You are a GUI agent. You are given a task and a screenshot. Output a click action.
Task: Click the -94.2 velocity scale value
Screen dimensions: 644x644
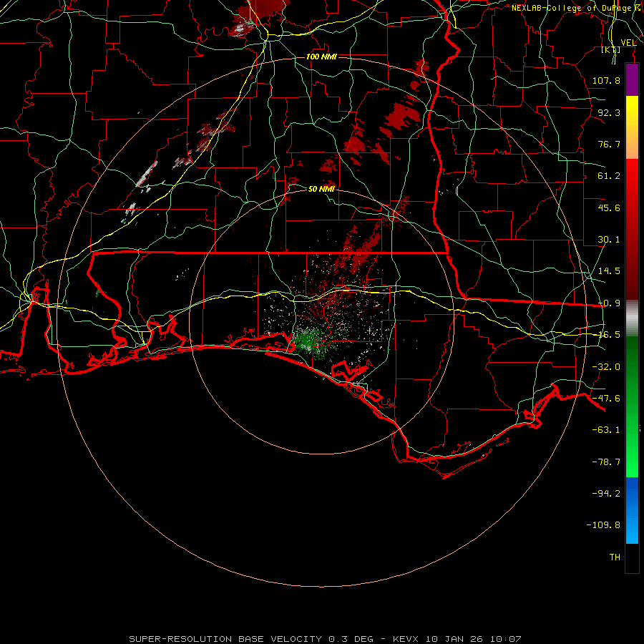pyautogui.click(x=606, y=493)
